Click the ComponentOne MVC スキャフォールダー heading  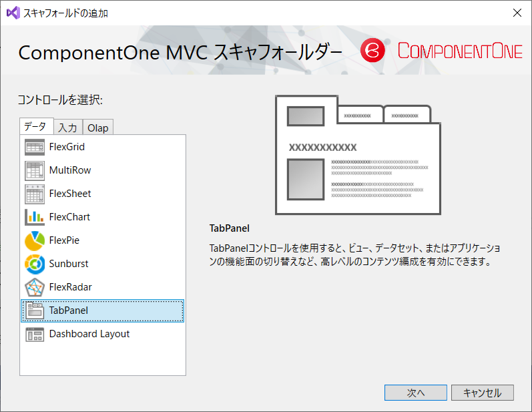[180, 53]
